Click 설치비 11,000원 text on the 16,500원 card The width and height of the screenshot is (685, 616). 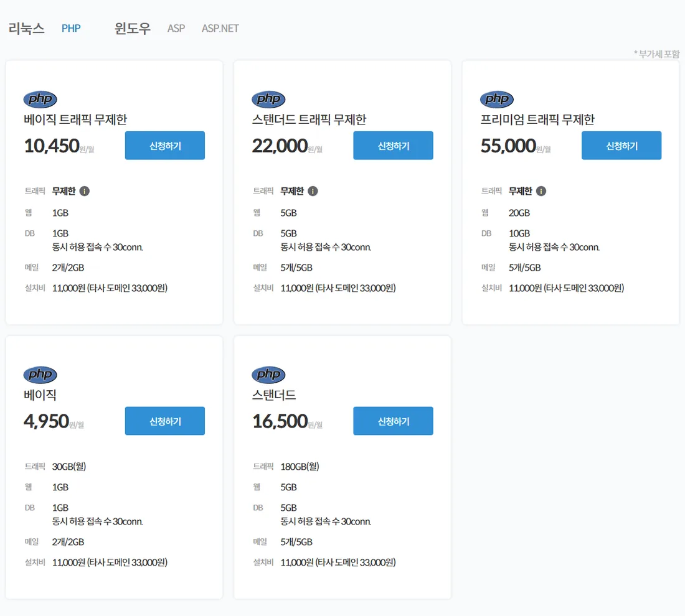(338, 562)
